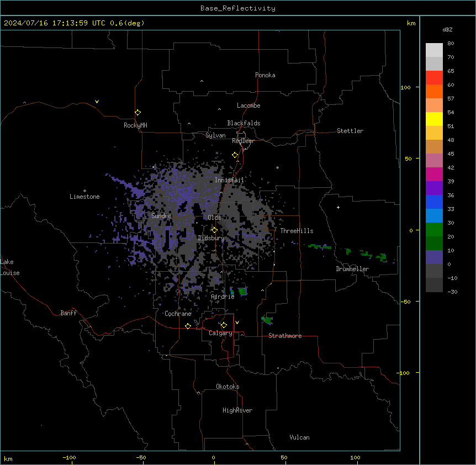Click the dBZ legend heading
The width and height of the screenshot is (476, 465).
click(447, 30)
